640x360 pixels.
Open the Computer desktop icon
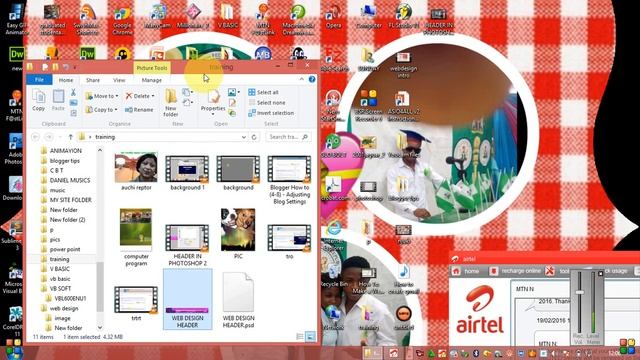(x=369, y=16)
